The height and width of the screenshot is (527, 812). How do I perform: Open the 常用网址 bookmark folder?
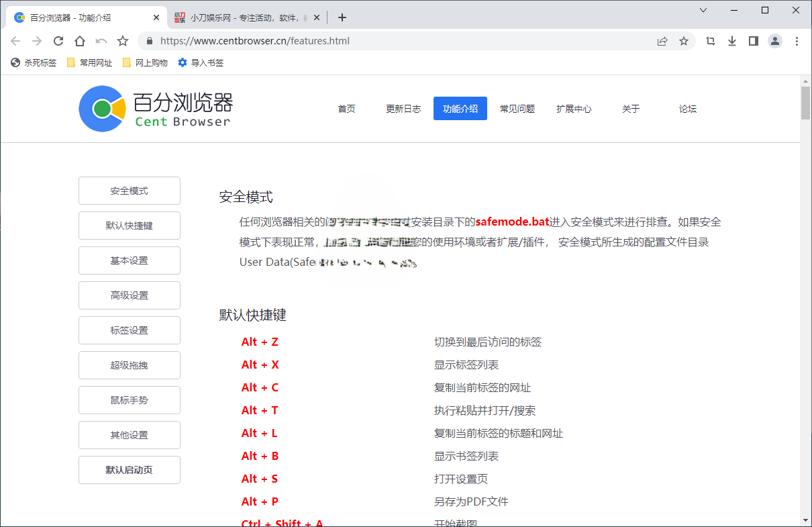[x=89, y=62]
